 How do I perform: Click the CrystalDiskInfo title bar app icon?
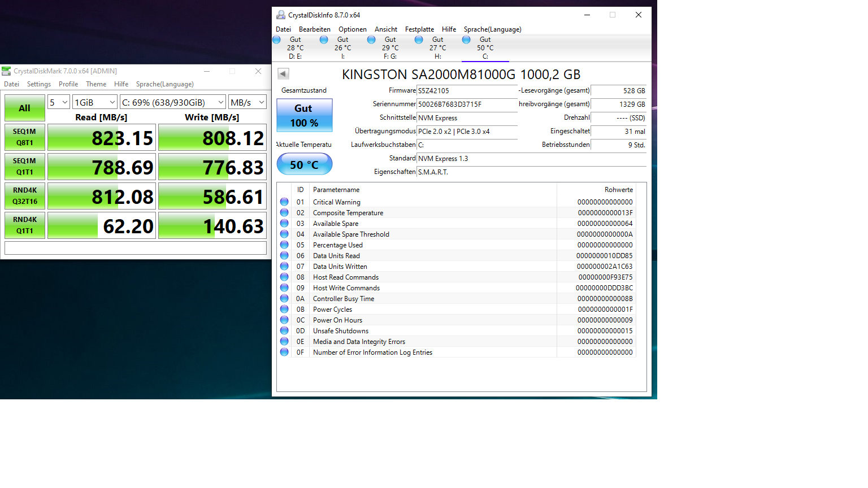tap(281, 15)
